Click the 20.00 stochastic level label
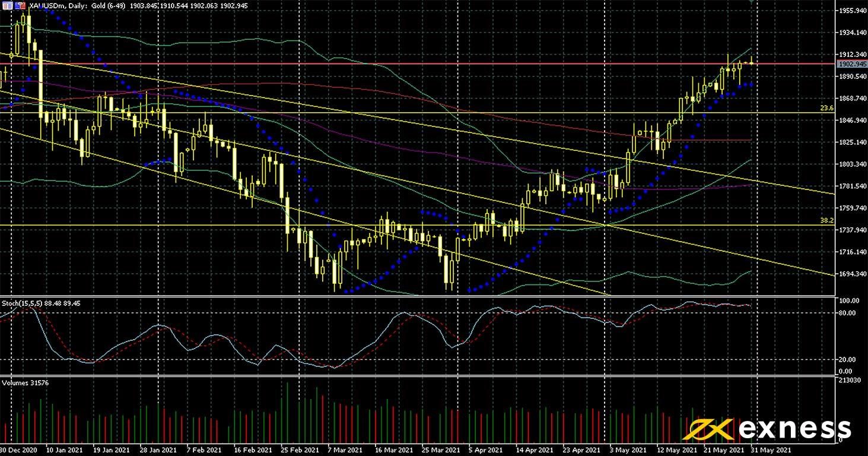868x456 pixels. pos(847,360)
